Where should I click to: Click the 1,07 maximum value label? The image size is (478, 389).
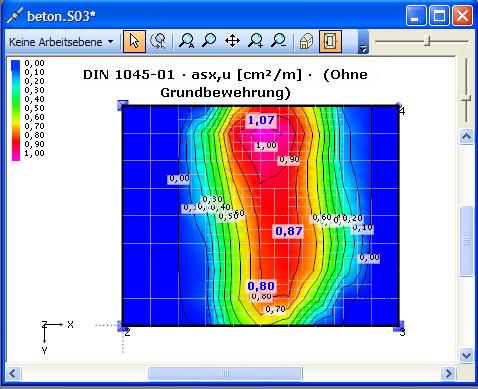click(x=261, y=120)
